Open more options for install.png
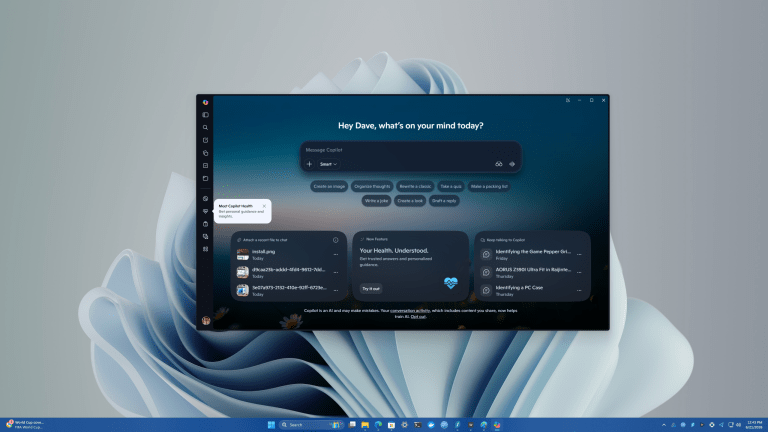This screenshot has height=432, width=768. pyautogui.click(x=336, y=254)
